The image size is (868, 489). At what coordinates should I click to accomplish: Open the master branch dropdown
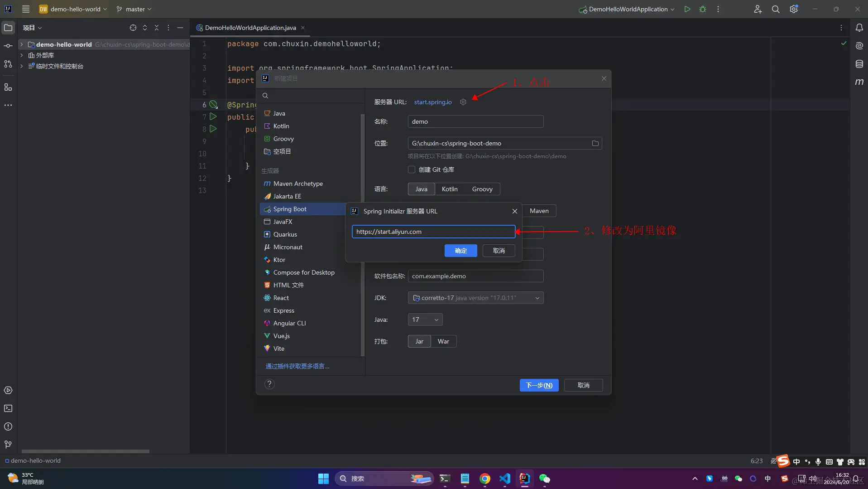(134, 9)
